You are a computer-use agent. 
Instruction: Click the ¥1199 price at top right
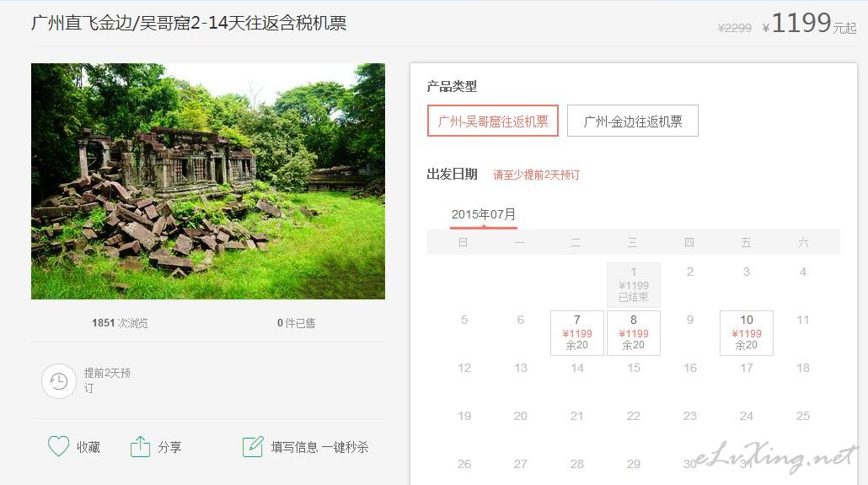pos(801,24)
